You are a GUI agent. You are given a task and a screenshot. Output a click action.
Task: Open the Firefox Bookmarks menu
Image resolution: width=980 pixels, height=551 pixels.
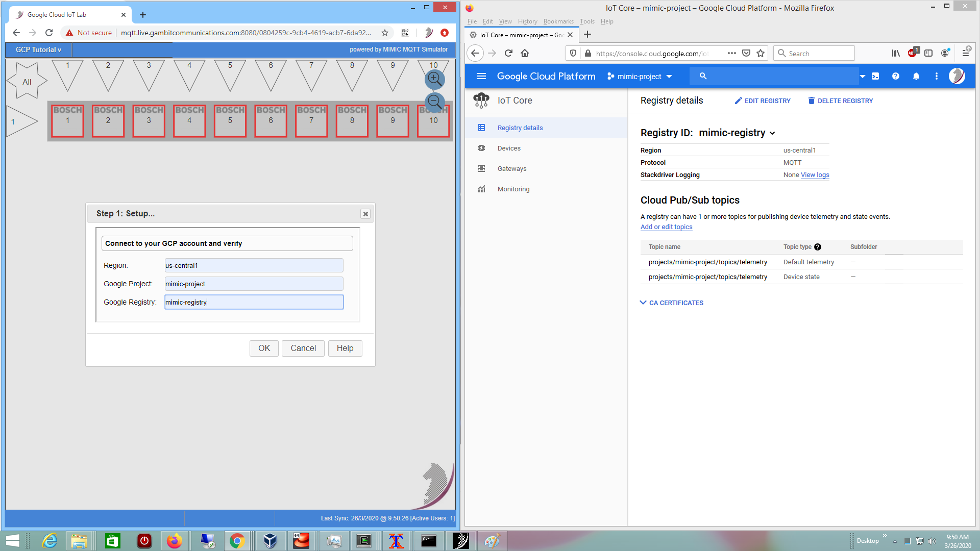[558, 21]
